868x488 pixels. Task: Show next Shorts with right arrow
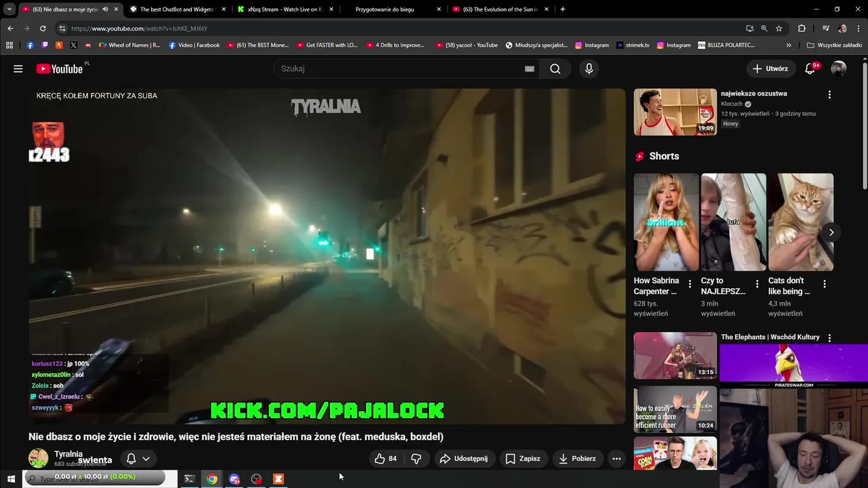[x=831, y=232]
